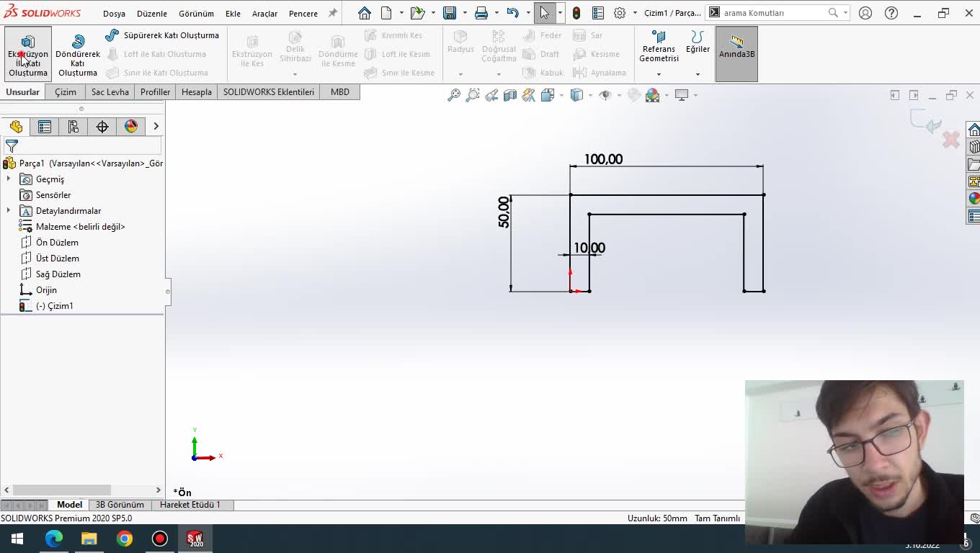Select Döndürerek Katı Oluşturma tool
Screen dimensions: 980x553
click(78, 55)
